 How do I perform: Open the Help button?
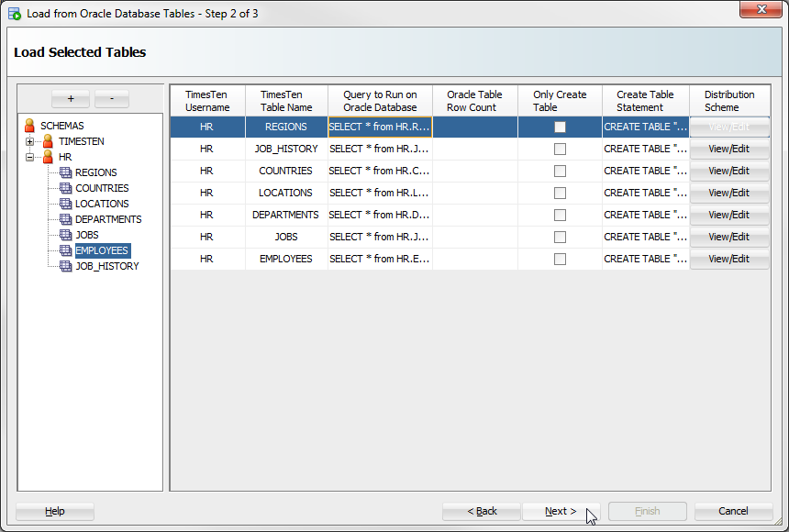coord(55,511)
